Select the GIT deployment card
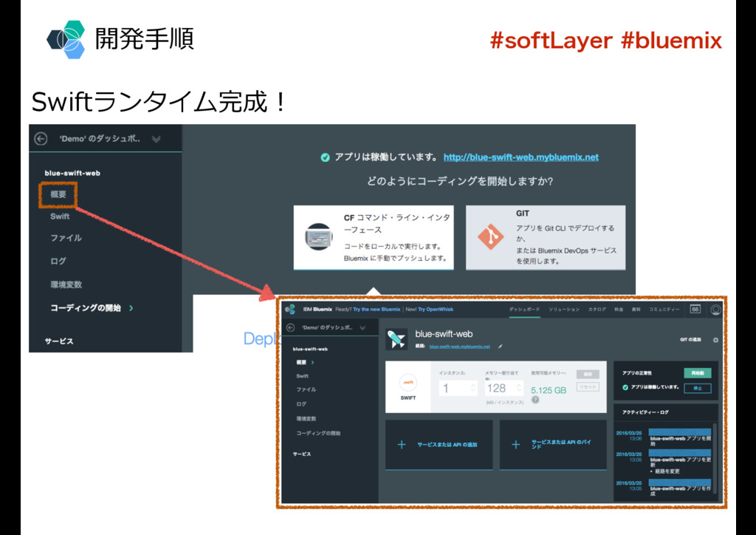Image resolution: width=756 pixels, height=535 pixels. click(546, 237)
